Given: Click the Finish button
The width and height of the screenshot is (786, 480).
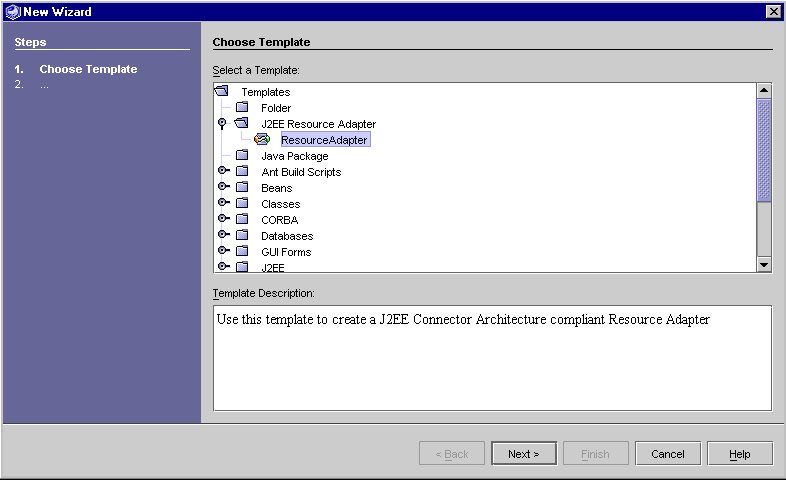Looking at the screenshot, I should (x=596, y=453).
